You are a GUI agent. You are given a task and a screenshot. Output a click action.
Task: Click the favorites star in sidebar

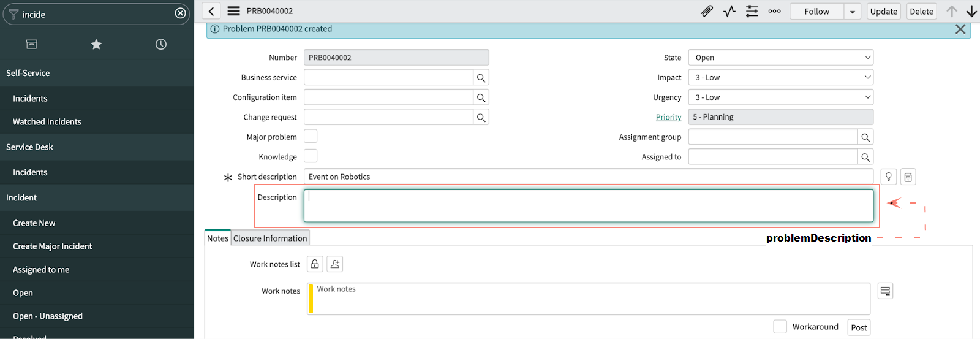pyautogui.click(x=96, y=44)
